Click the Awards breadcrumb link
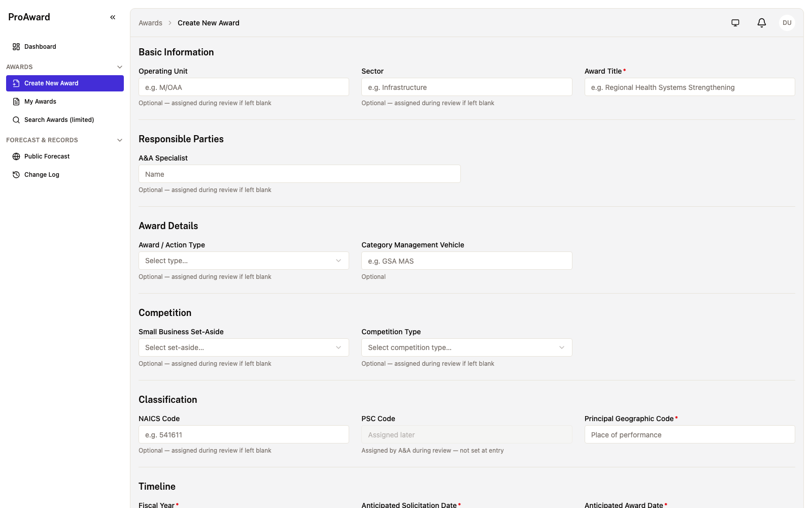The height and width of the screenshot is (508, 812). click(x=150, y=23)
